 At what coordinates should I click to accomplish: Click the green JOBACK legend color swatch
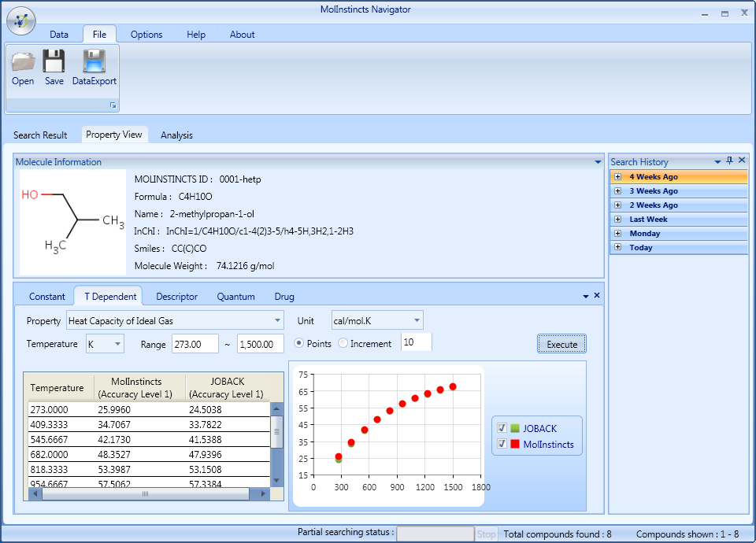[x=515, y=428]
